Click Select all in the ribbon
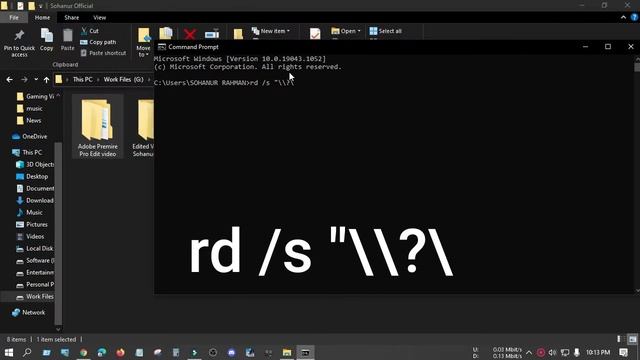This screenshot has width=640, height=360. (386, 31)
